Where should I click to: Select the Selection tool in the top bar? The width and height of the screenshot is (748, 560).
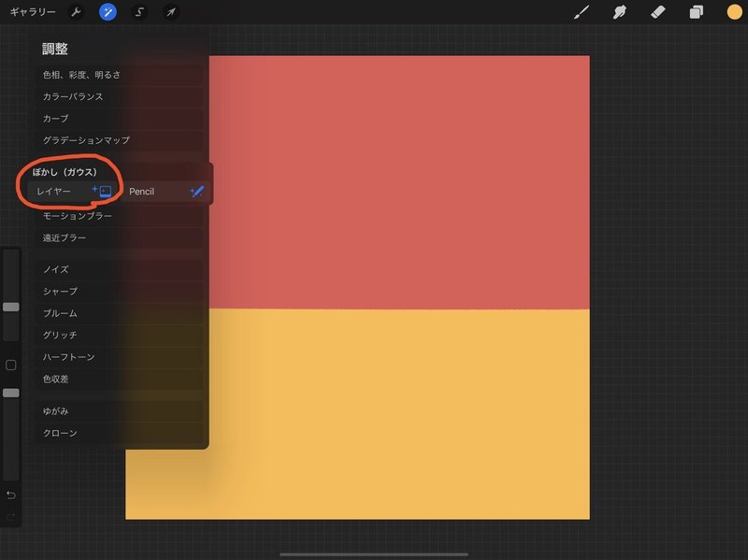coord(140,13)
